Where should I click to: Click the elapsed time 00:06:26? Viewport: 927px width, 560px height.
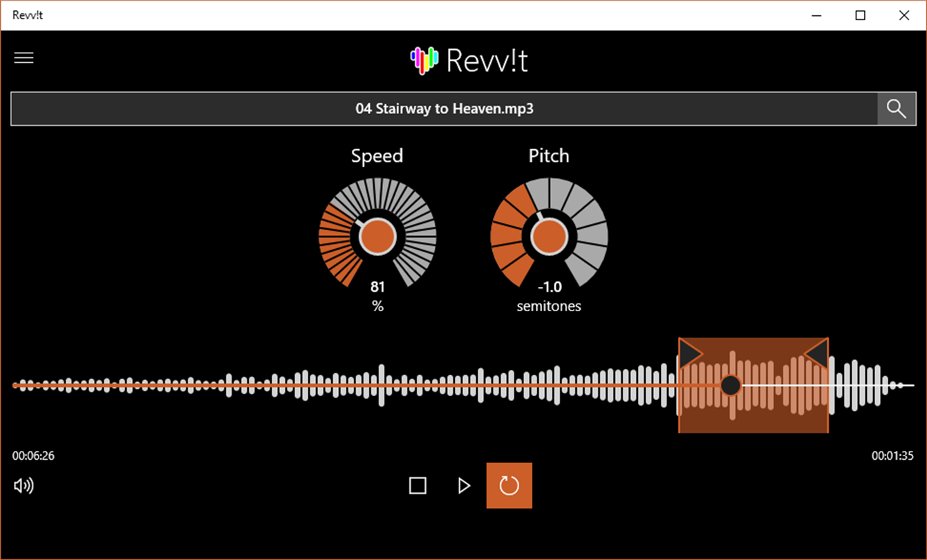pos(33,456)
